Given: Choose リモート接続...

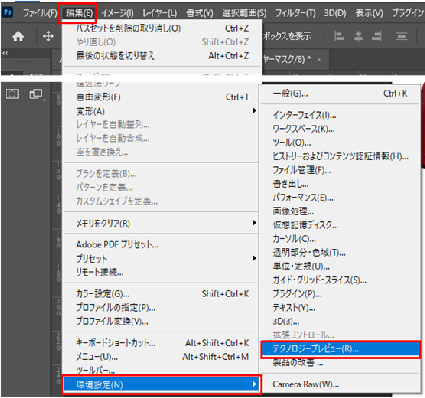Looking at the screenshot, I should (x=162, y=272).
